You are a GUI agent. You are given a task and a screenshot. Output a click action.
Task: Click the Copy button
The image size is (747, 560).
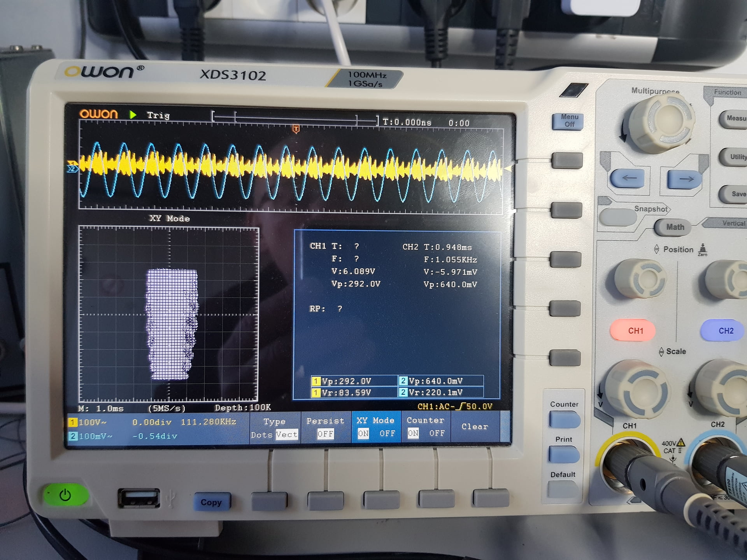pyautogui.click(x=212, y=502)
